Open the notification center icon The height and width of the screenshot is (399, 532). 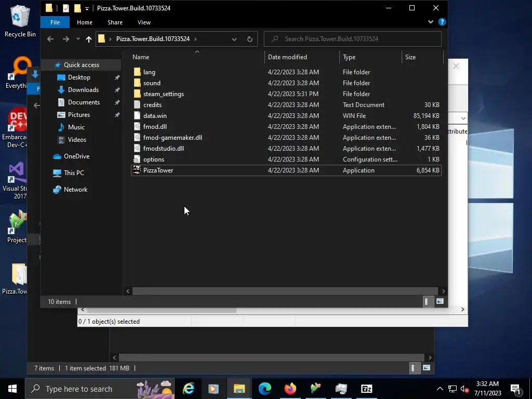[x=516, y=389]
